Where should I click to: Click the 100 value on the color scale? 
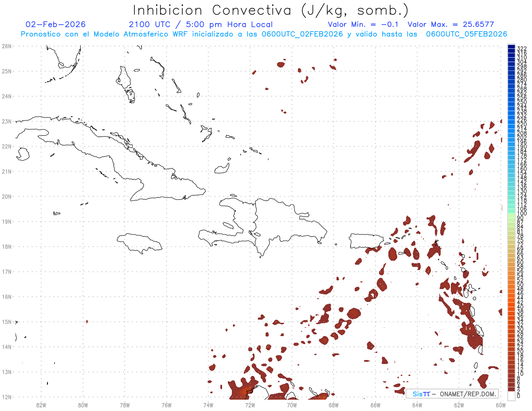522,214
